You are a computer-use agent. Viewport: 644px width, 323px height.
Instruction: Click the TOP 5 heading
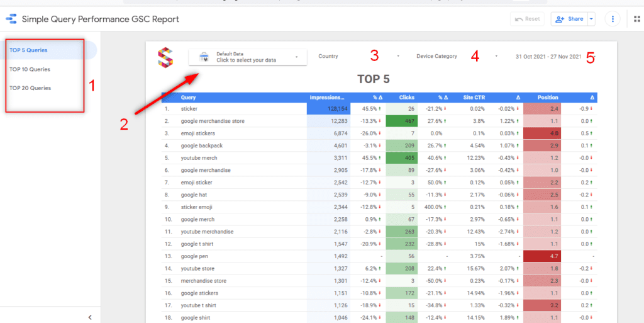(x=374, y=79)
